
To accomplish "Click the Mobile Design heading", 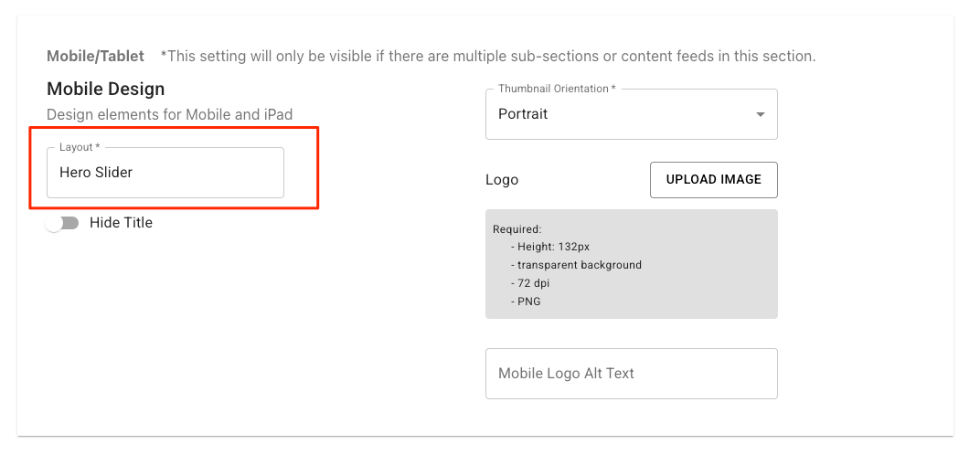I will 106,89.
